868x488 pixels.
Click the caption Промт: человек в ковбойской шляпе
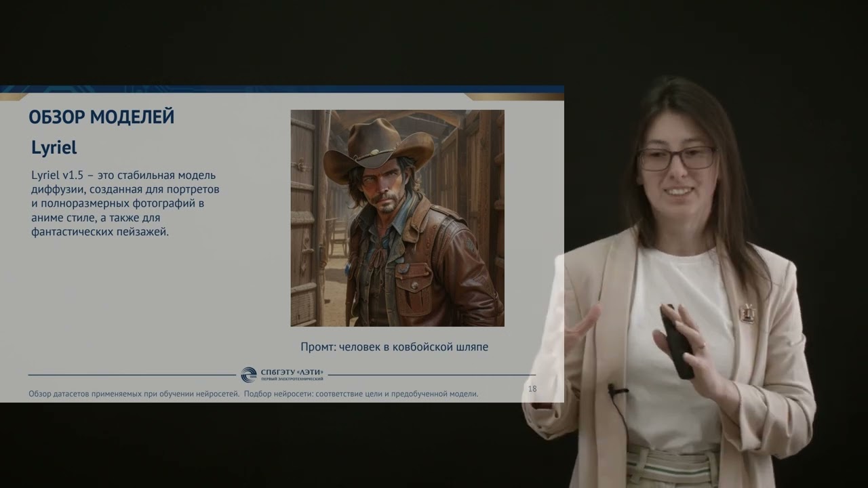(x=394, y=346)
